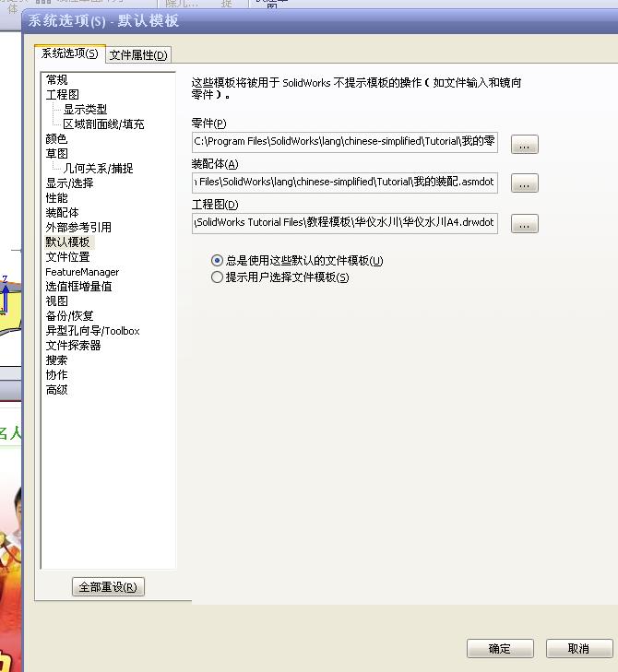Image resolution: width=618 pixels, height=672 pixels.
Task: Select 装配体 in options tree
Action: pos(62,213)
